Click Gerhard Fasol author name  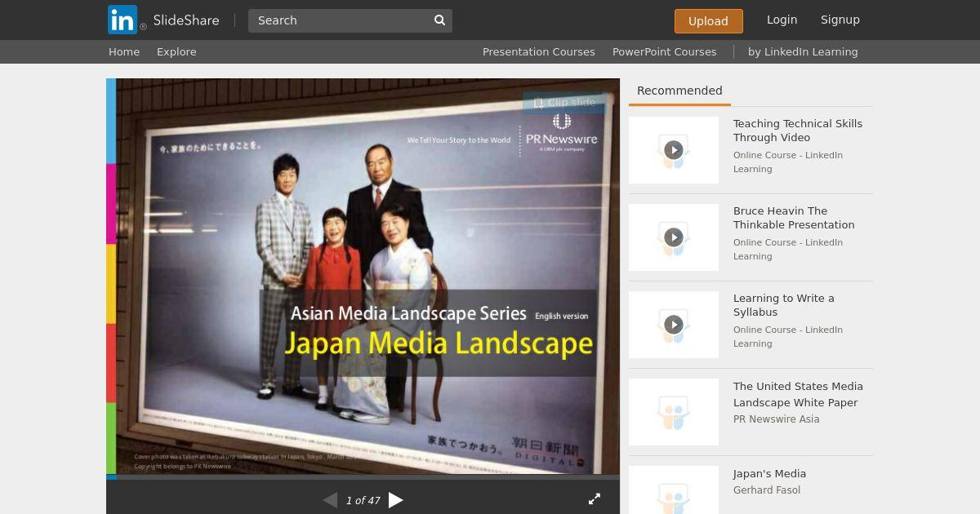pyautogui.click(x=767, y=490)
